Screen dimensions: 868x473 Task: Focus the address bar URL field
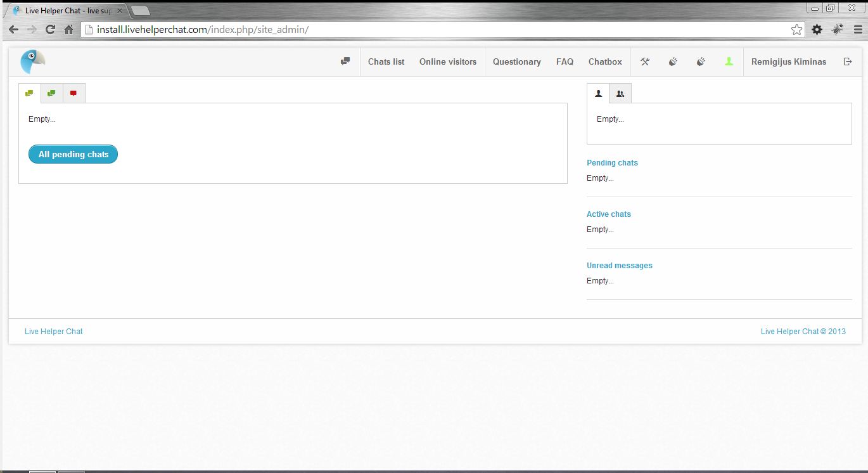point(442,30)
